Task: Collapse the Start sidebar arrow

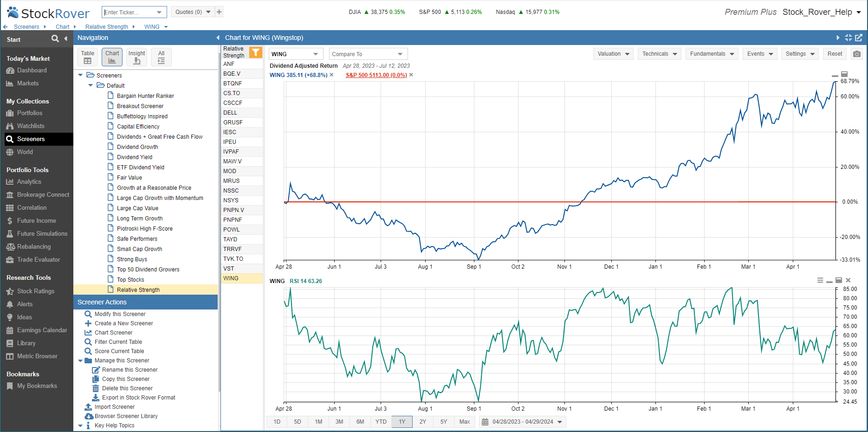Action: (66, 39)
